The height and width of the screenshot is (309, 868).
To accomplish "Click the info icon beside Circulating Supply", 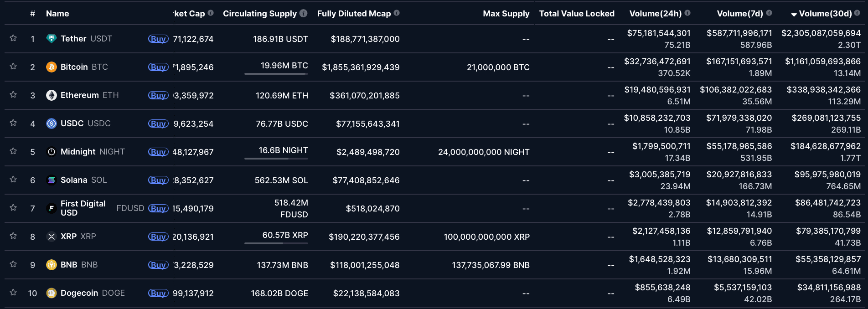I will (x=304, y=13).
